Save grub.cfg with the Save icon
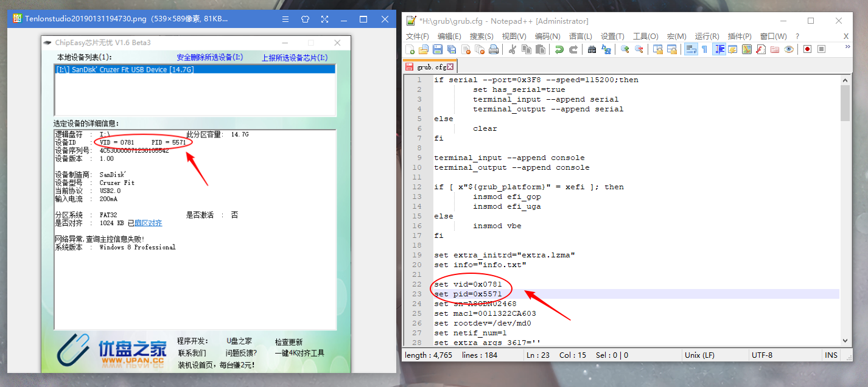The image size is (868, 387). [x=438, y=49]
